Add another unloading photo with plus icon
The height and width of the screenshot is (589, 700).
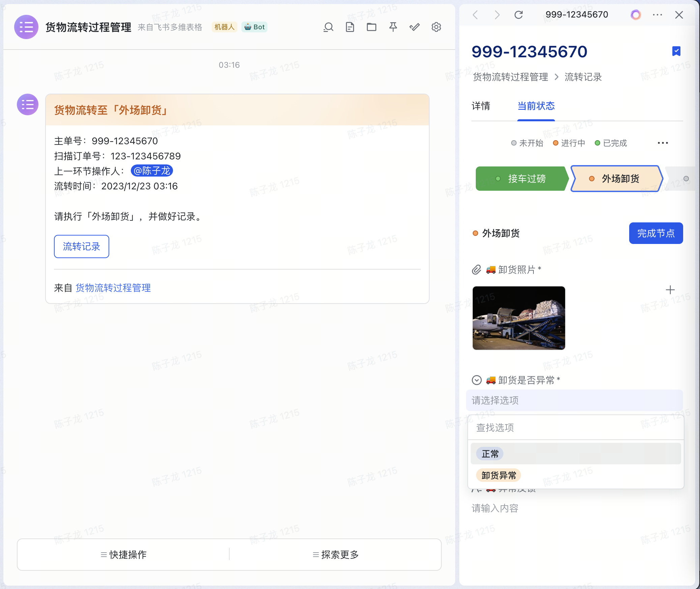pos(670,290)
